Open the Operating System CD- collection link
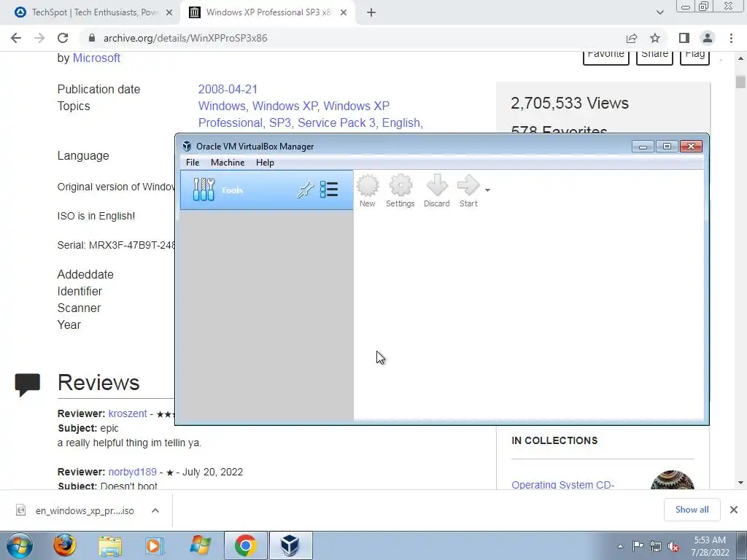 point(562,485)
